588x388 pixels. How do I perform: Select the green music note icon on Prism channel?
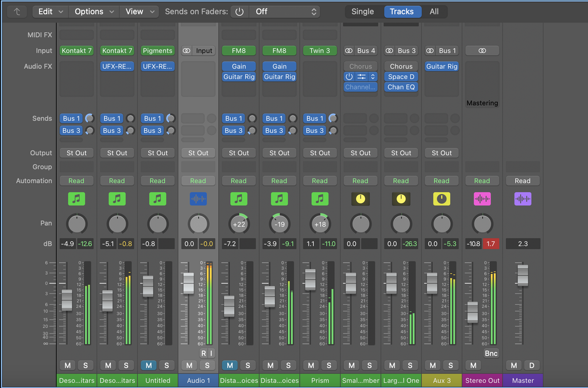[320, 199]
